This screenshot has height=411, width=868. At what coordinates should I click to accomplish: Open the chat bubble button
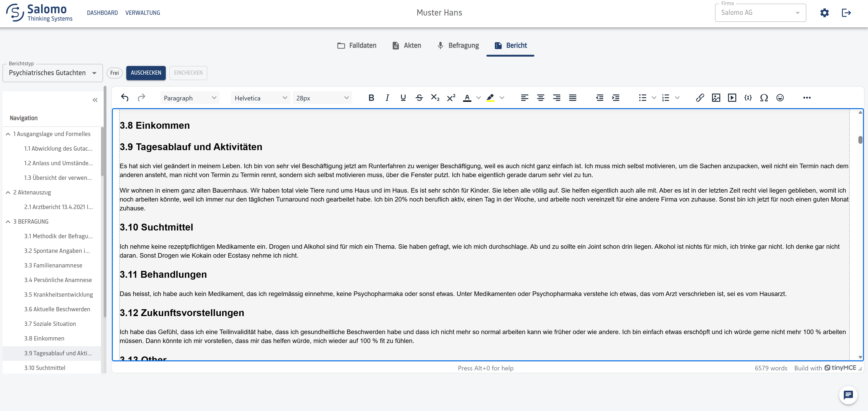pyautogui.click(x=848, y=395)
